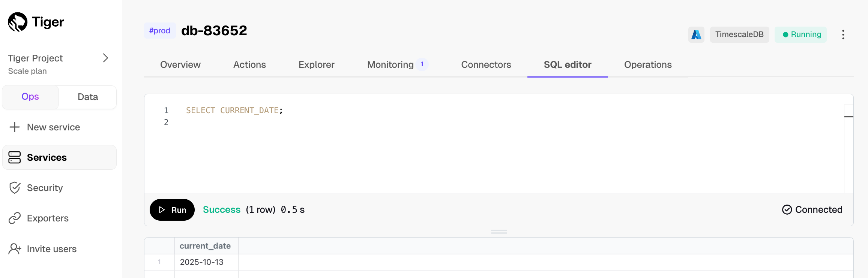Open the three-dot more options menu

click(843, 35)
